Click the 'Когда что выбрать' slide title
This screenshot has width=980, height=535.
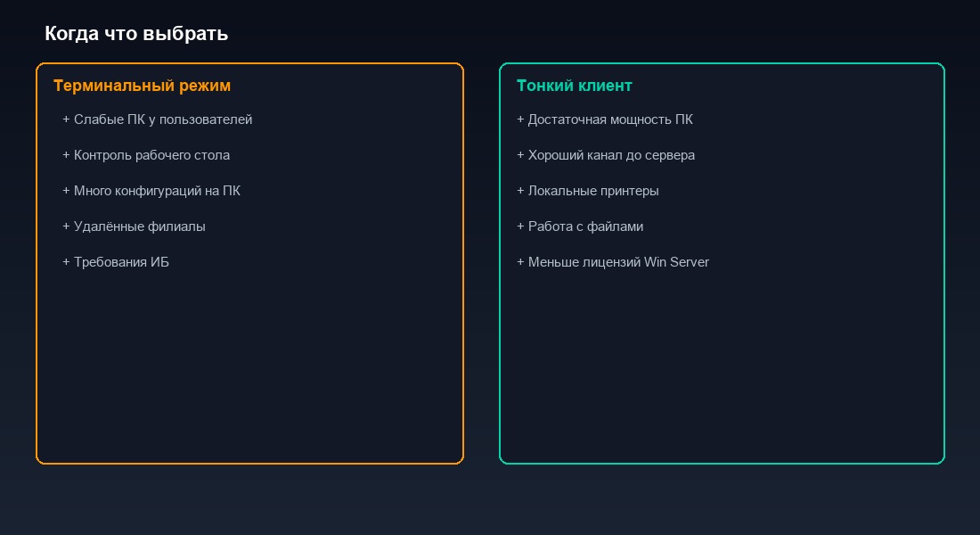136,34
